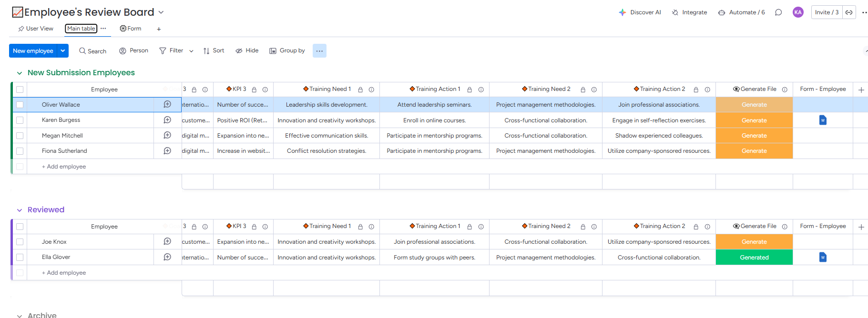Add employee in Reviewed group
This screenshot has height=318, width=868.
click(x=64, y=273)
